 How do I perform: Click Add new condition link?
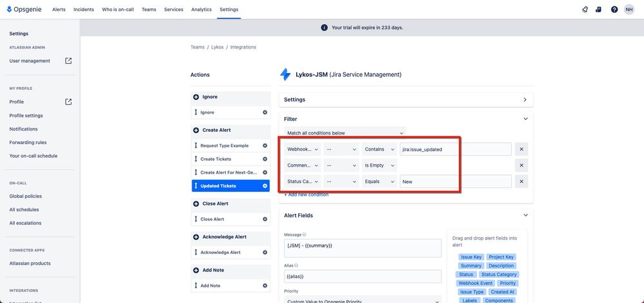307,194
